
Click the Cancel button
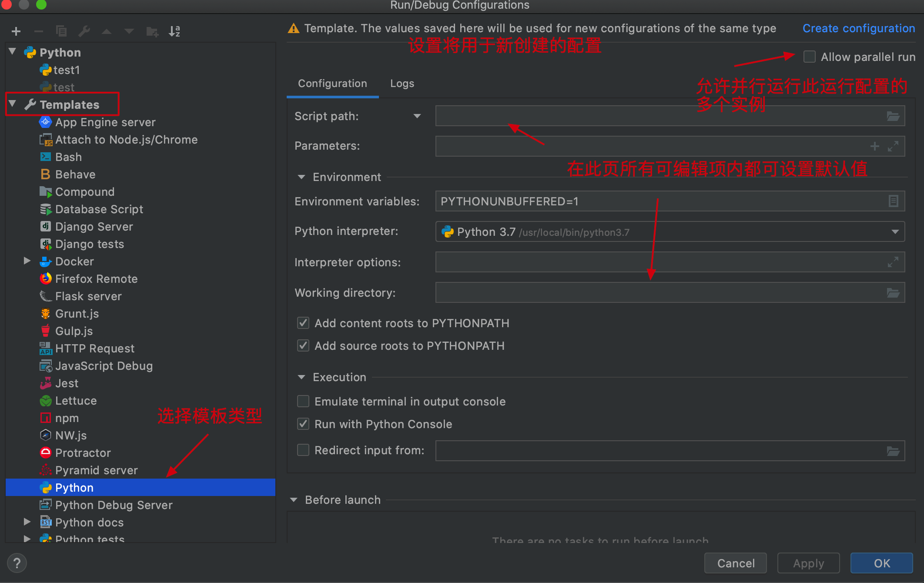pos(736,563)
